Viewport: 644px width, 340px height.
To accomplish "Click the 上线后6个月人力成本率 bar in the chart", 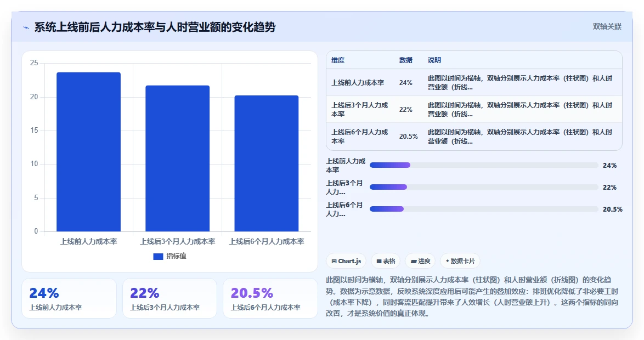I will (267, 163).
